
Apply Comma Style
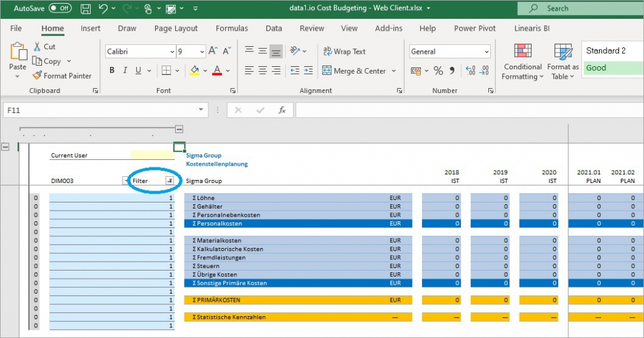tap(452, 71)
